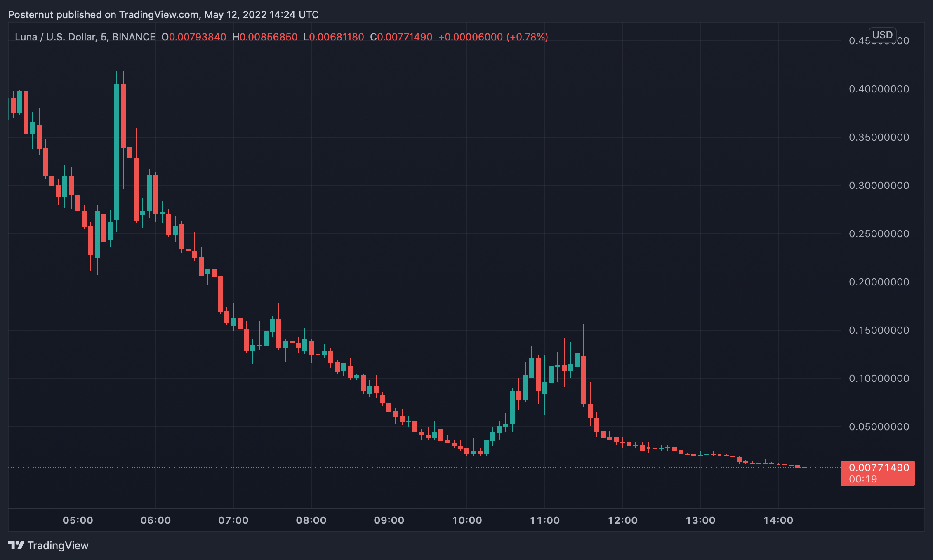The width and height of the screenshot is (933, 560).
Task: Click the 06:00 time axis label
Action: click(155, 520)
